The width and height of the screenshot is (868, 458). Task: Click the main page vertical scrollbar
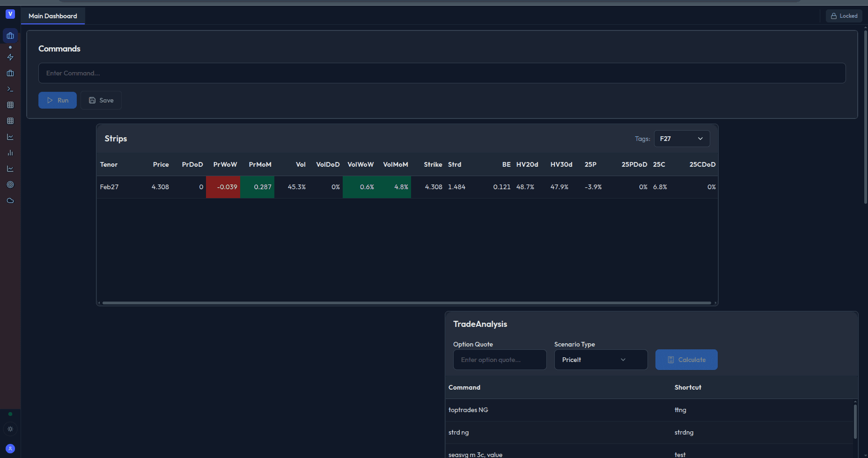(865, 116)
